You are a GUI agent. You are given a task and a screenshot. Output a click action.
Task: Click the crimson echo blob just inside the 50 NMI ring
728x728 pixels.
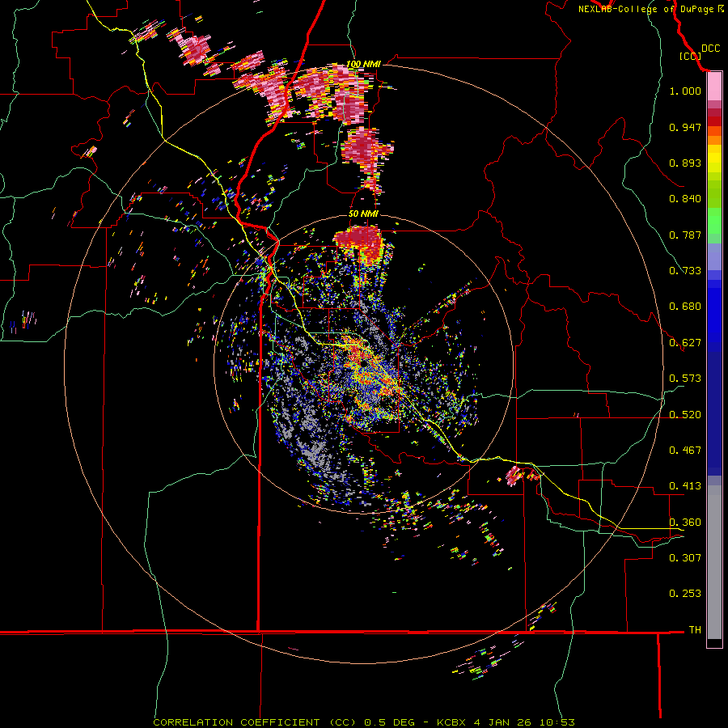click(360, 240)
